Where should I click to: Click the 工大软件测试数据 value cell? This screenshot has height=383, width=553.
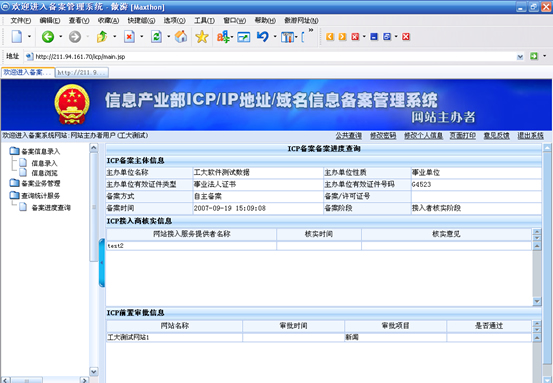[257, 172]
